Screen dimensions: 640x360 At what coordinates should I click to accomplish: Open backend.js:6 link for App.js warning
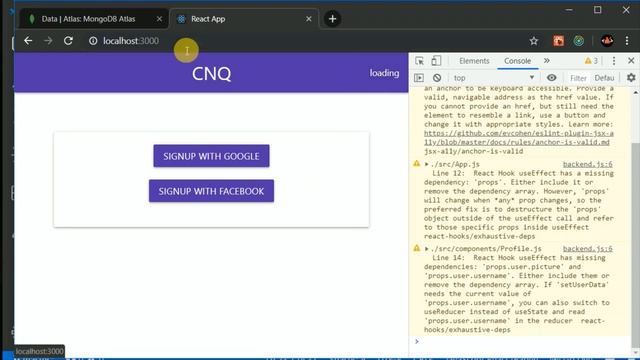coord(588,164)
